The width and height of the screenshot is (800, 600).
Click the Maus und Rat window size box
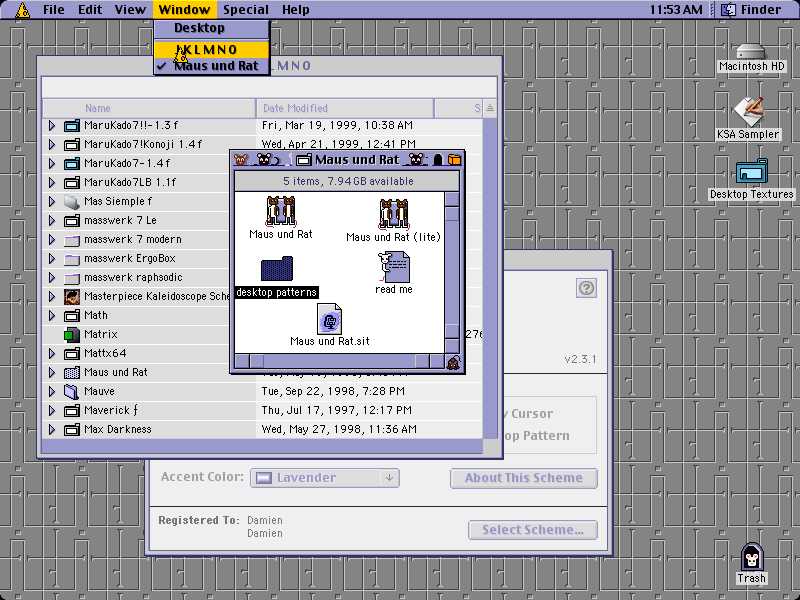point(453,362)
